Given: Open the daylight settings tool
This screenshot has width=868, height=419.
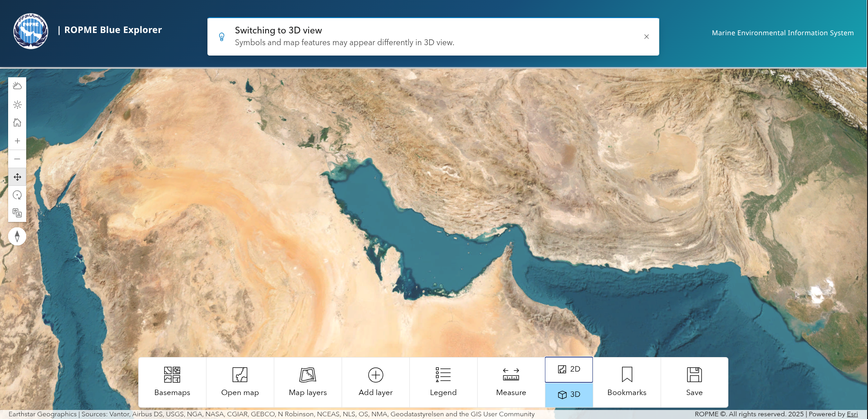Looking at the screenshot, I should (x=17, y=104).
